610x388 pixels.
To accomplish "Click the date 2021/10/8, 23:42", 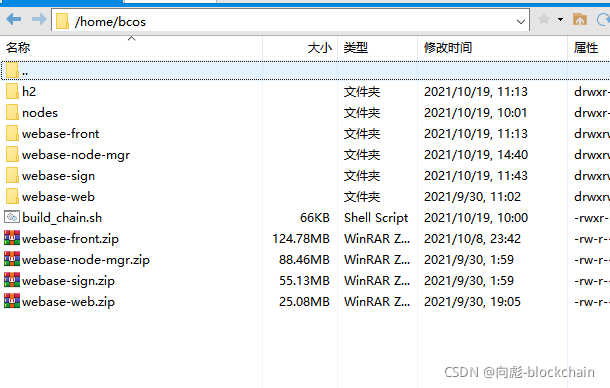I will pyautogui.click(x=472, y=239).
